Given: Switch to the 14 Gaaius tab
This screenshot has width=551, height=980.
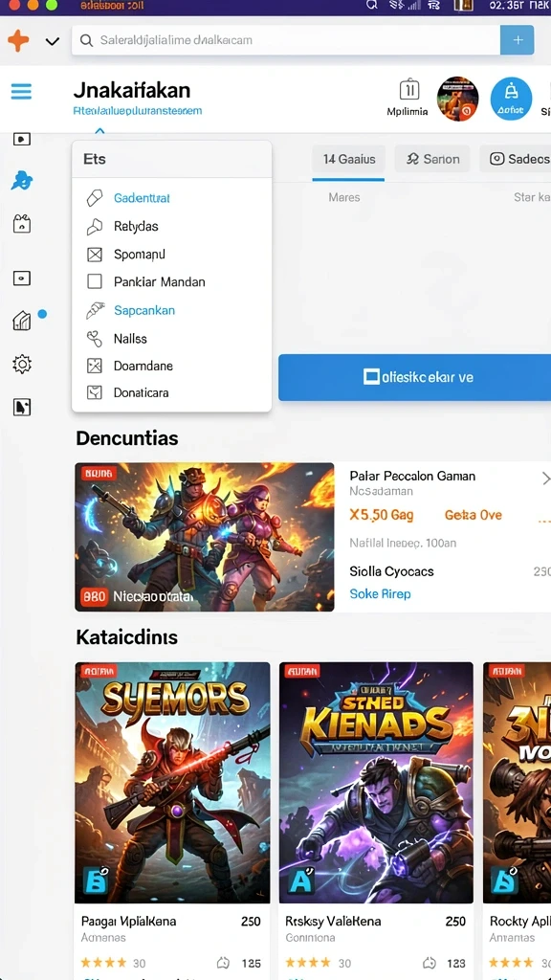Looking at the screenshot, I should (x=348, y=160).
